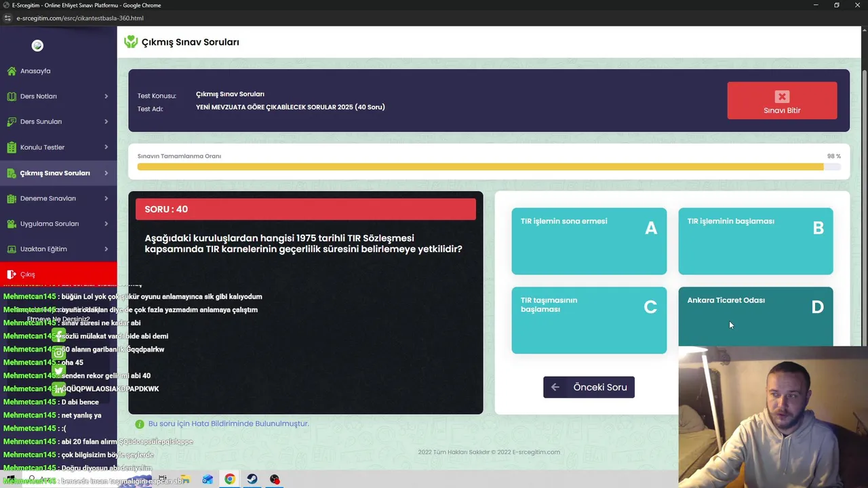868x488 pixels.
Task: Click the Konulu Testler clipboard icon
Action: (x=12, y=147)
